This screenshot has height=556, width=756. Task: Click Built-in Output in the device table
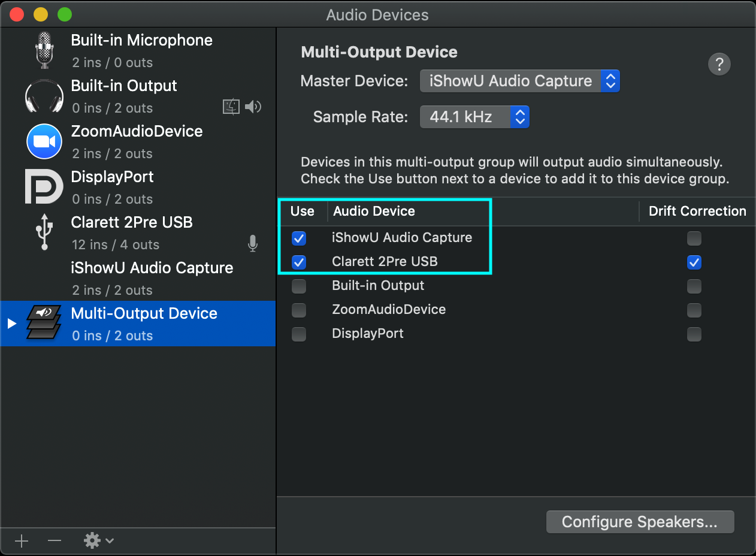[378, 286]
